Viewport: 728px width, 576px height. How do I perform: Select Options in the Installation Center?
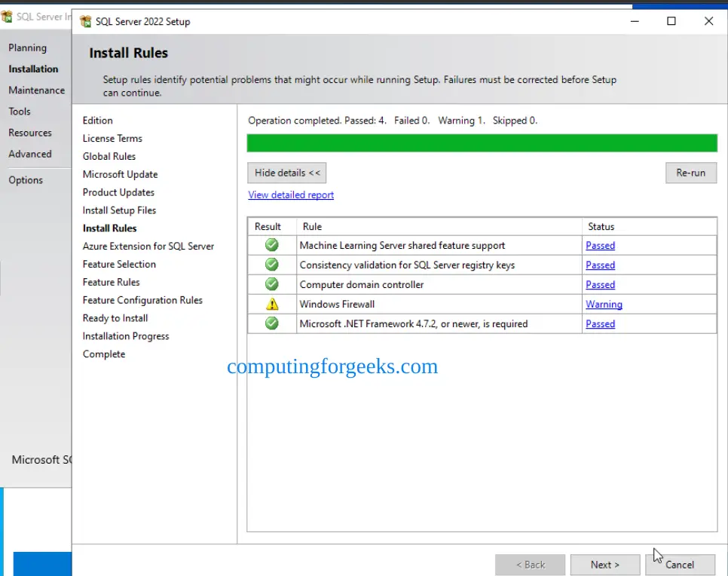point(26,179)
